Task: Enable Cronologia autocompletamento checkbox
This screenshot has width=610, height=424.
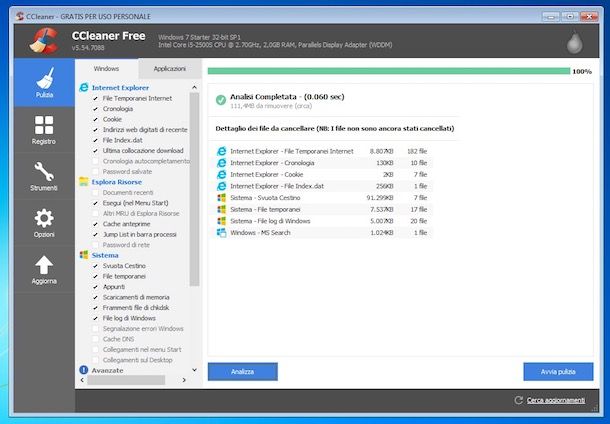Action: pyautogui.click(x=95, y=161)
